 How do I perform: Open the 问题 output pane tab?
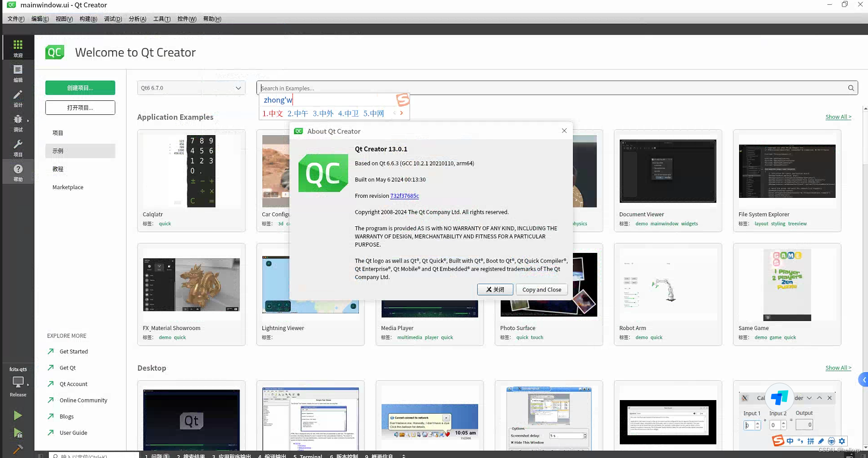(x=157, y=456)
